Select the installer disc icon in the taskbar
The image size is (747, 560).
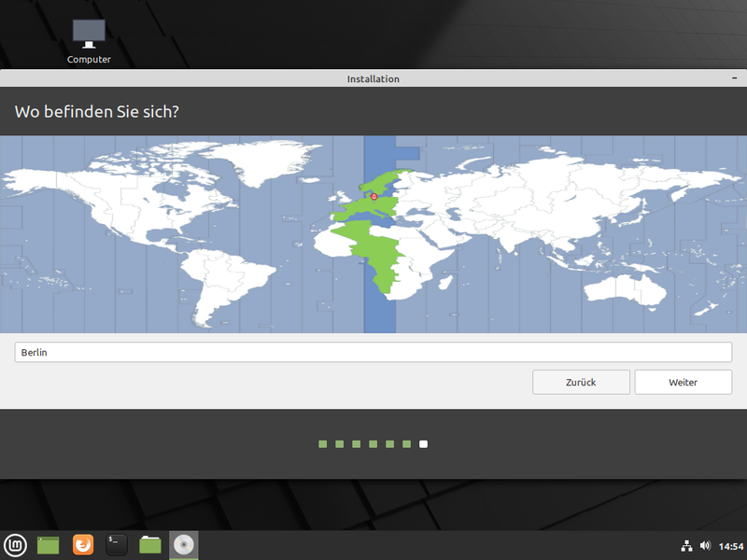pyautogui.click(x=184, y=544)
